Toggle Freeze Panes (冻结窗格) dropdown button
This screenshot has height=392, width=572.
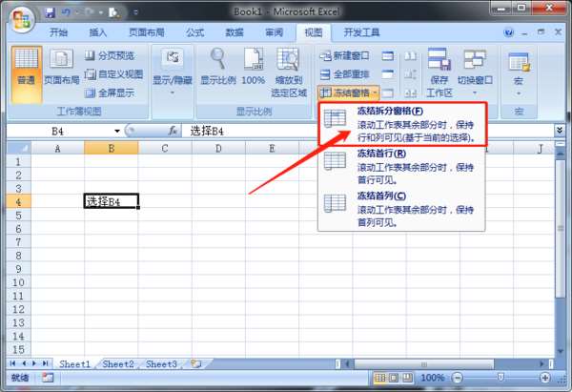pos(348,93)
